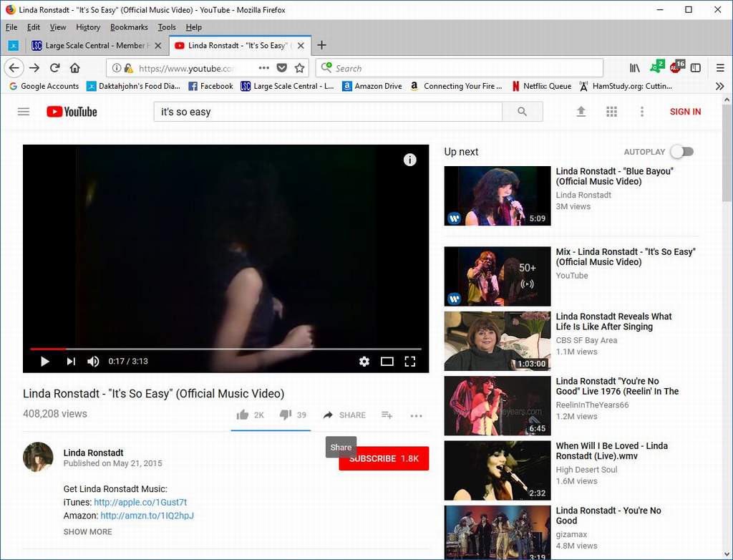733x560 pixels.
Task: Enter full screen mode
Action: (x=410, y=361)
